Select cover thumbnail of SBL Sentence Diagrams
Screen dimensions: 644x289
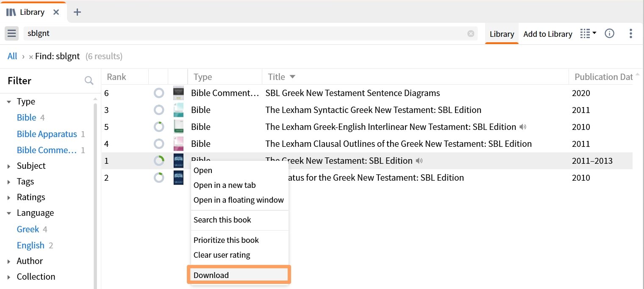pos(178,93)
